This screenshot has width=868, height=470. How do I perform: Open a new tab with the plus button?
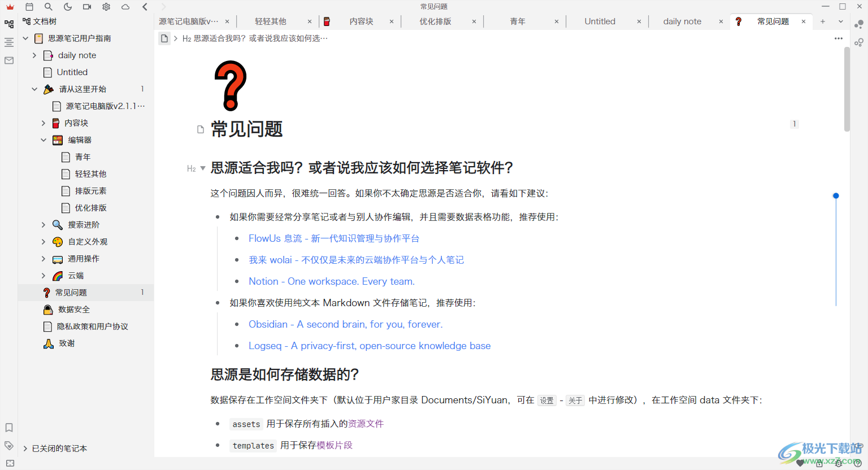(822, 21)
